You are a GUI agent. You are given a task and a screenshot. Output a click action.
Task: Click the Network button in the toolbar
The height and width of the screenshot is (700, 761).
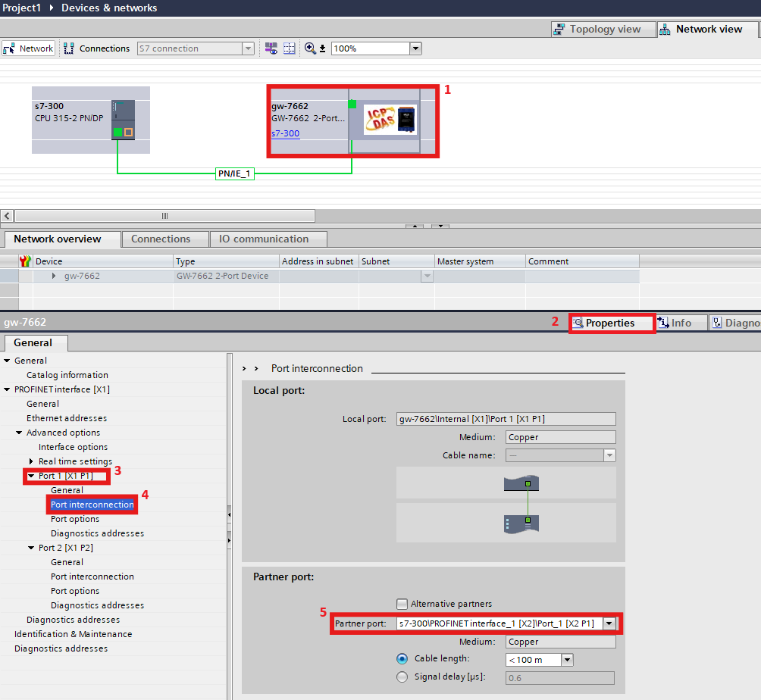coord(28,48)
